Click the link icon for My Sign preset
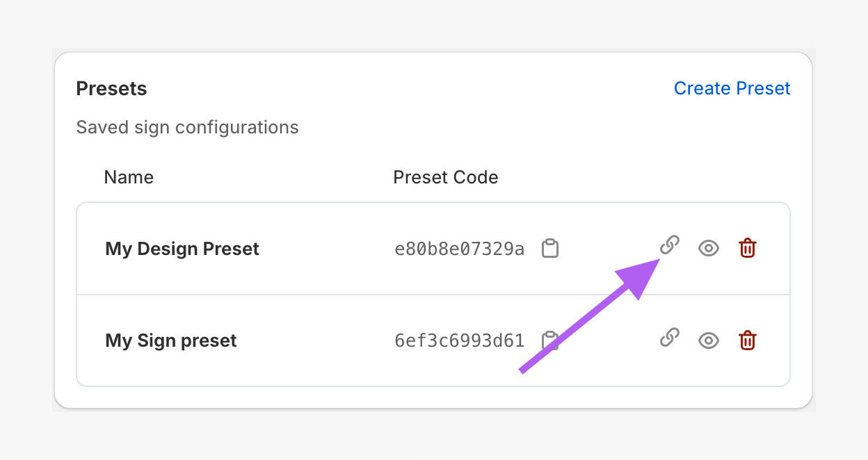 [669, 340]
